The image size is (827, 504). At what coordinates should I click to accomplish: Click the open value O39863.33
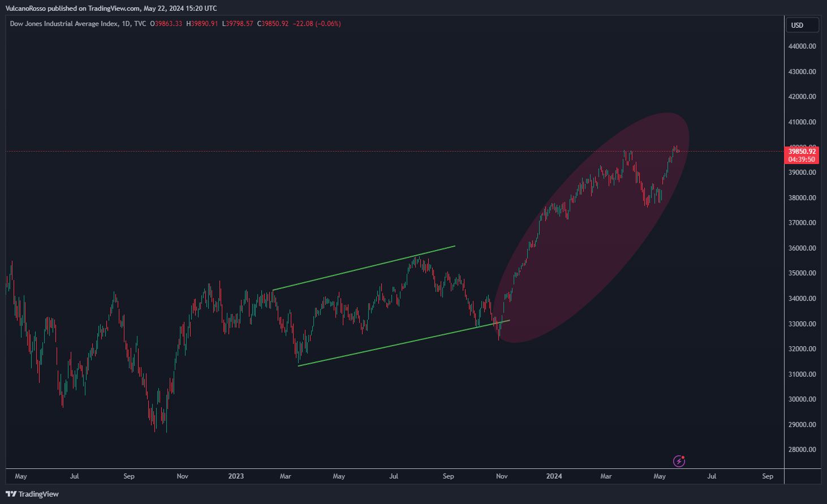click(x=166, y=24)
